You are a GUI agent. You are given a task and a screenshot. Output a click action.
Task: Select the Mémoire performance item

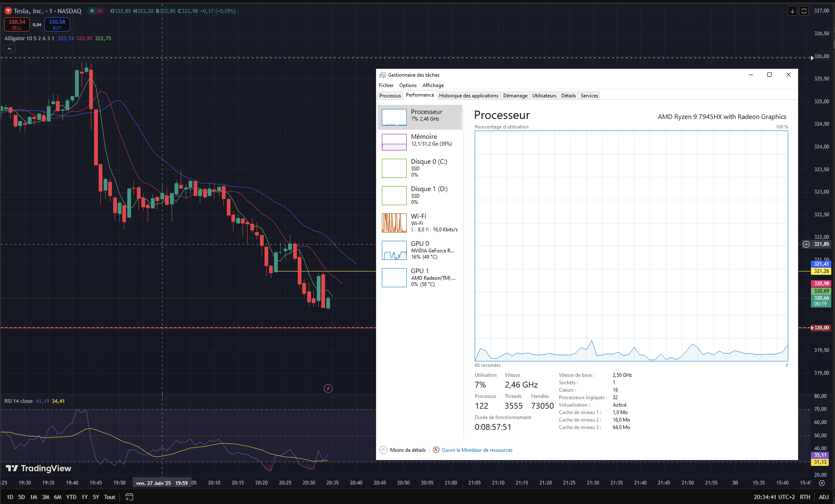tap(420, 142)
